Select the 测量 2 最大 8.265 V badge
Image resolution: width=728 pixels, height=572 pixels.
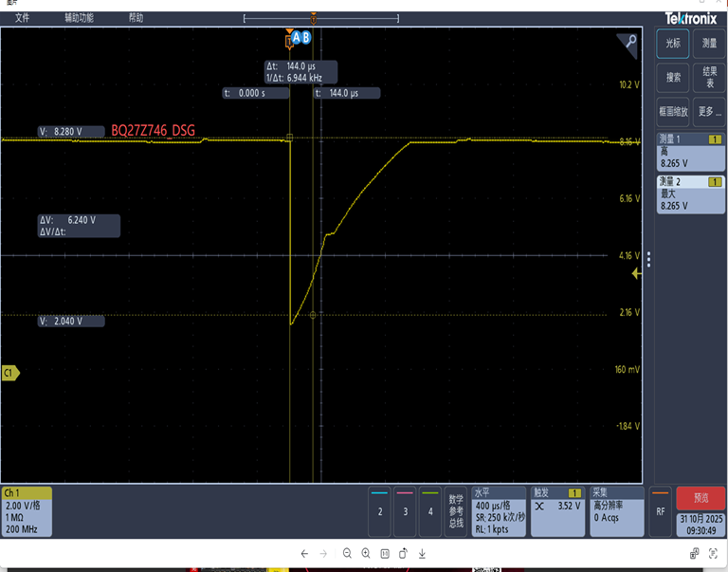(691, 194)
